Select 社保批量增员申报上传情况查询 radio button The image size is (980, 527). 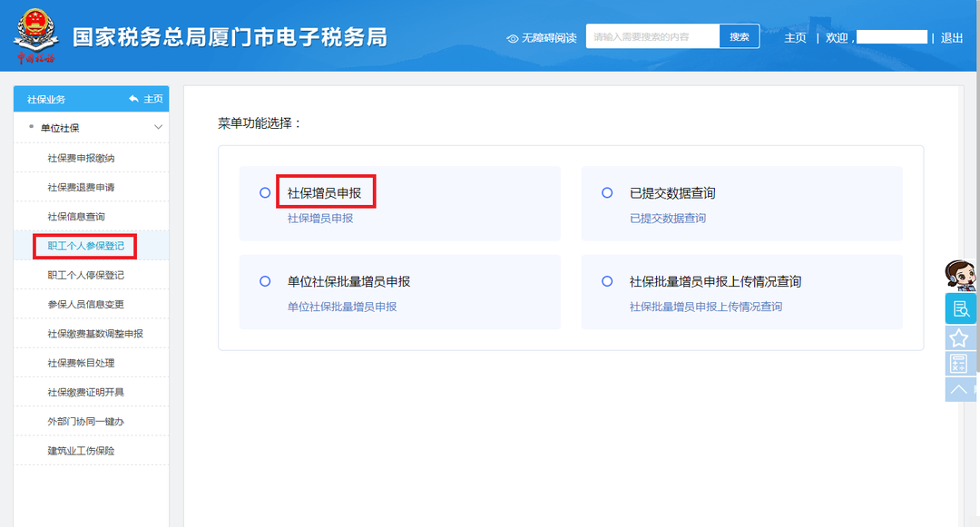click(x=607, y=282)
